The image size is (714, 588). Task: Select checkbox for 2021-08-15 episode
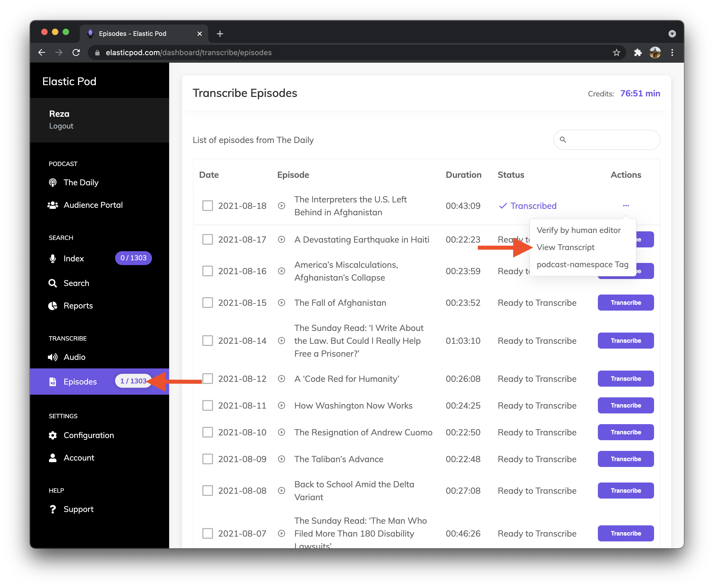click(x=207, y=303)
